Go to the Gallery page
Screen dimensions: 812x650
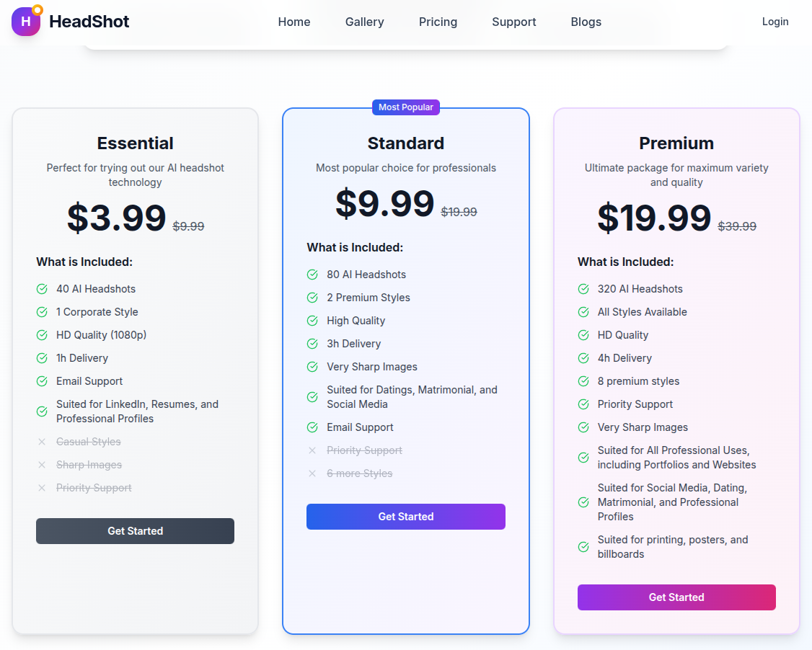pyautogui.click(x=364, y=22)
